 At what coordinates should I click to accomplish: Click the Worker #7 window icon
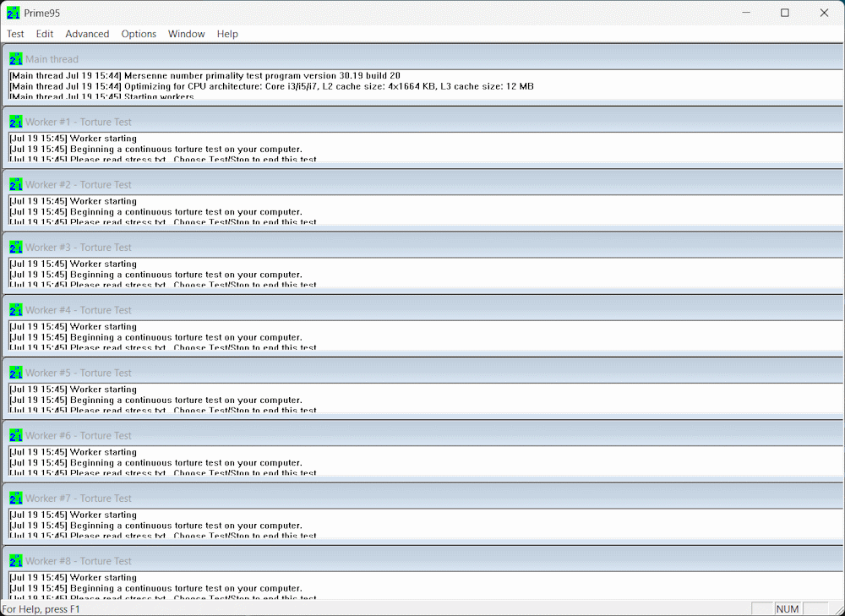(15, 499)
